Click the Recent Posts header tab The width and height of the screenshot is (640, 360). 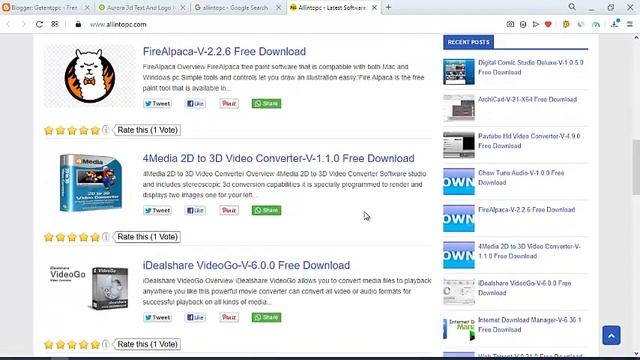[x=468, y=42]
